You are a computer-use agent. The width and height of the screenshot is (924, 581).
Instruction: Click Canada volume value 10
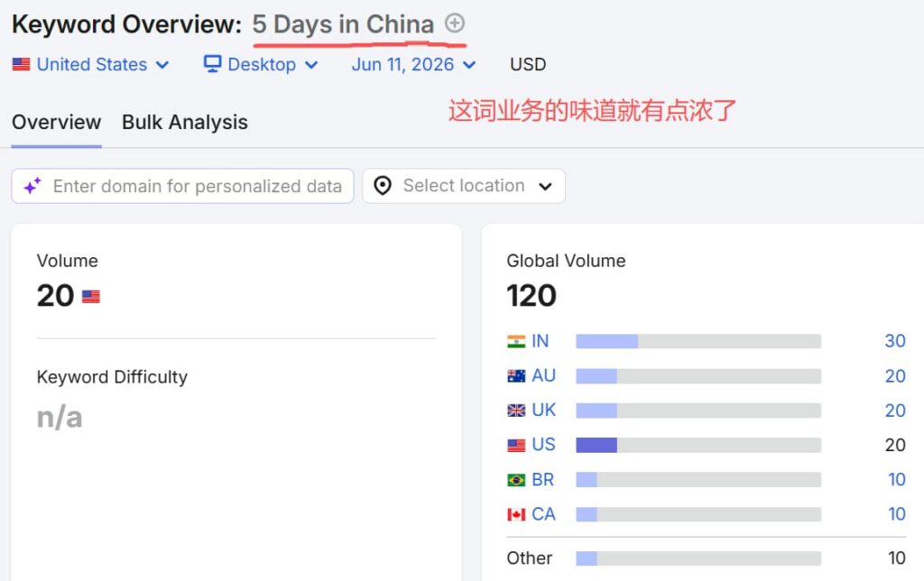tap(896, 514)
